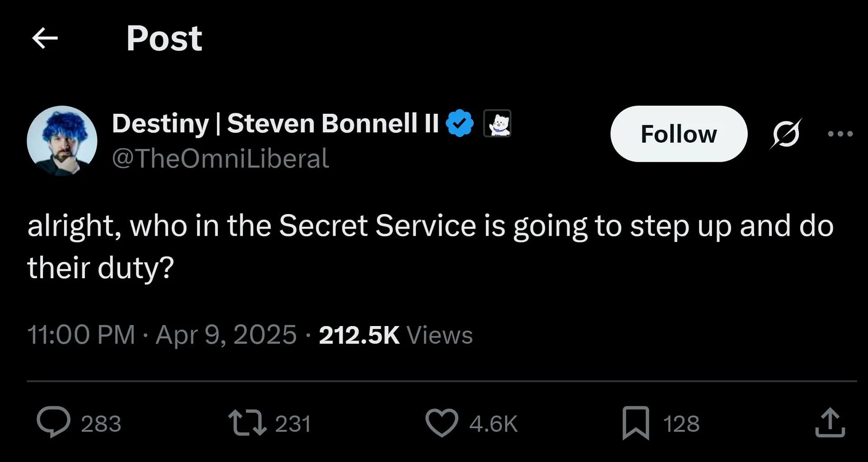Click the blue verified checkmark badge
Screen dimensions: 868x462
[x=460, y=123]
